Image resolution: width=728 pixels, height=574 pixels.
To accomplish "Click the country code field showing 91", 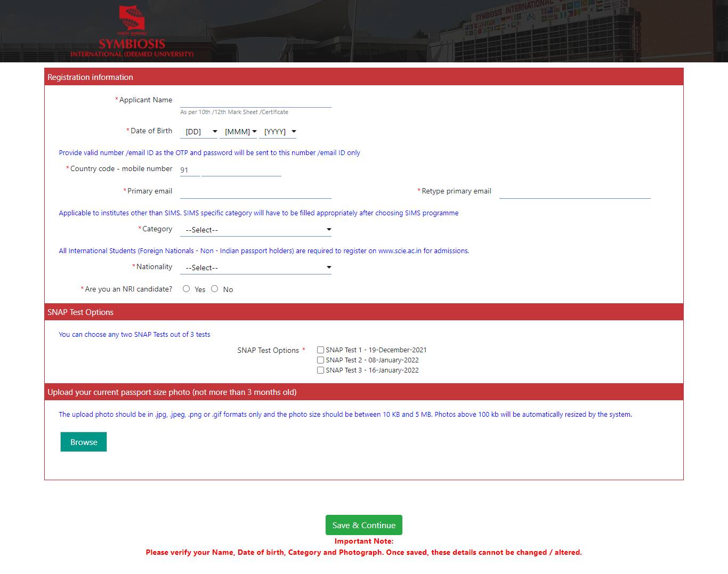I will [x=189, y=169].
